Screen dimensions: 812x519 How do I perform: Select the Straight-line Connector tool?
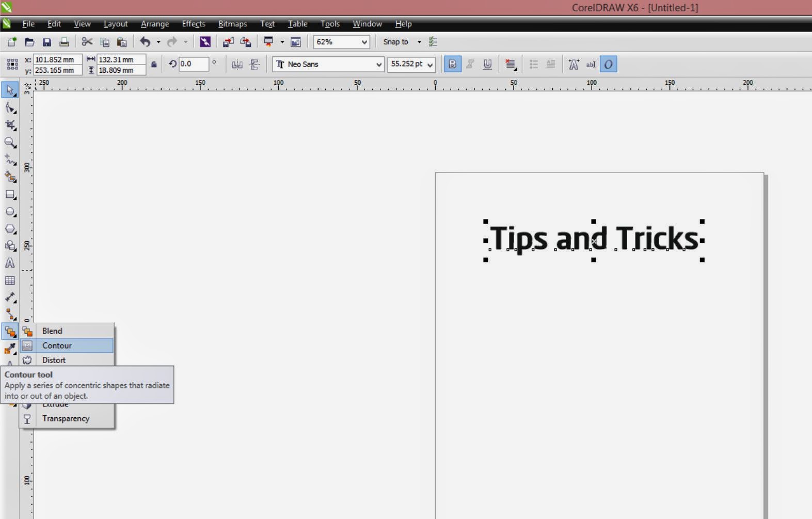[x=10, y=314]
